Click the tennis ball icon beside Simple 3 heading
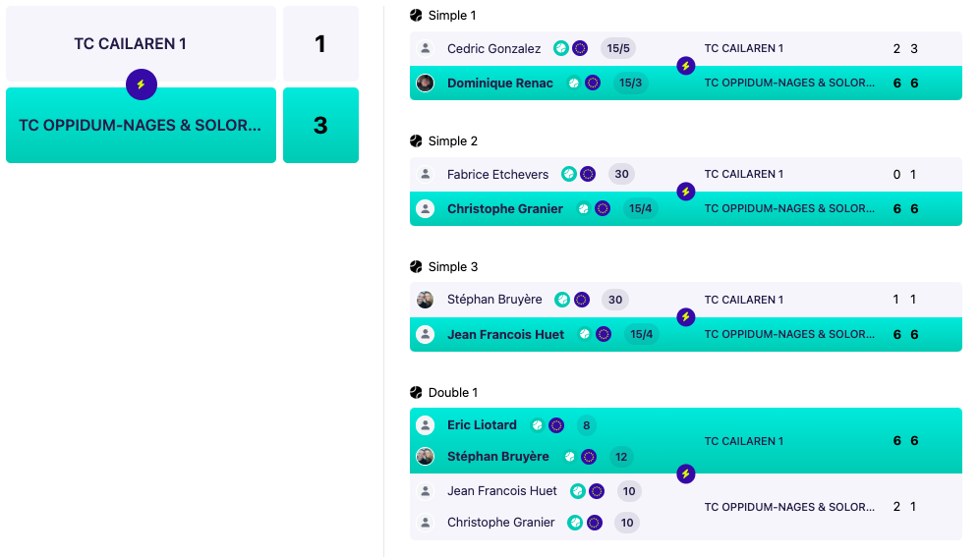This screenshot has height=557, width=980. (x=416, y=266)
